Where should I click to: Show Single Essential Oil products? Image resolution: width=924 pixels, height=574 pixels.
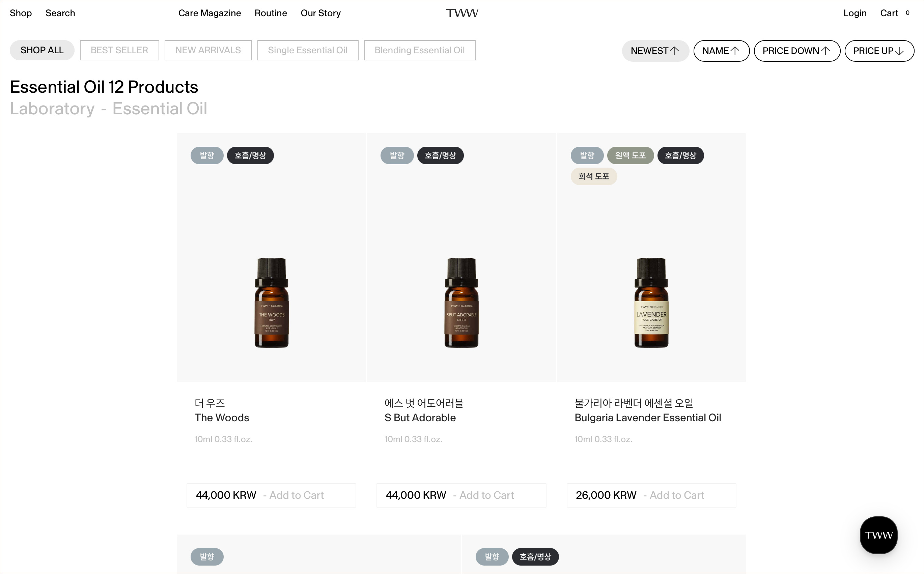tap(307, 50)
